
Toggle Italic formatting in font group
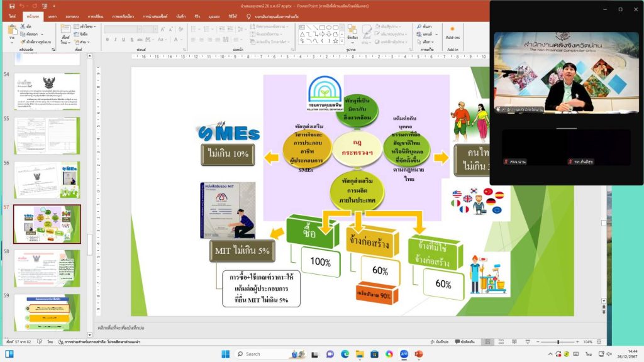pyautogui.click(x=115, y=39)
